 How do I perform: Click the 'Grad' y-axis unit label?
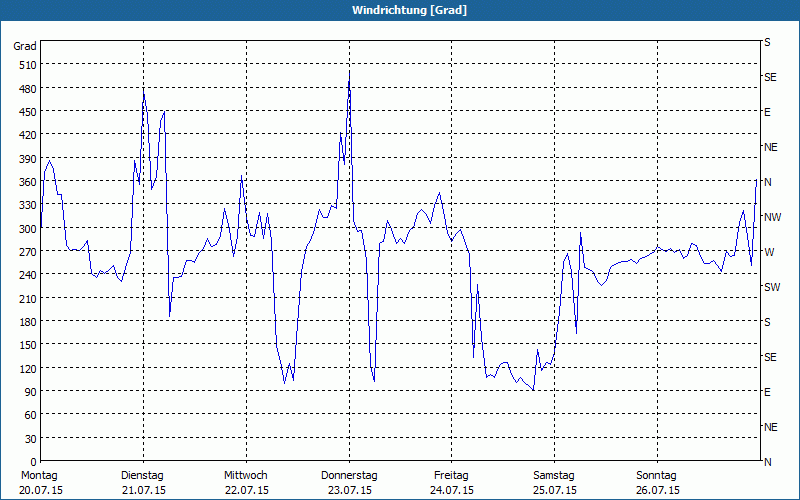coord(25,46)
